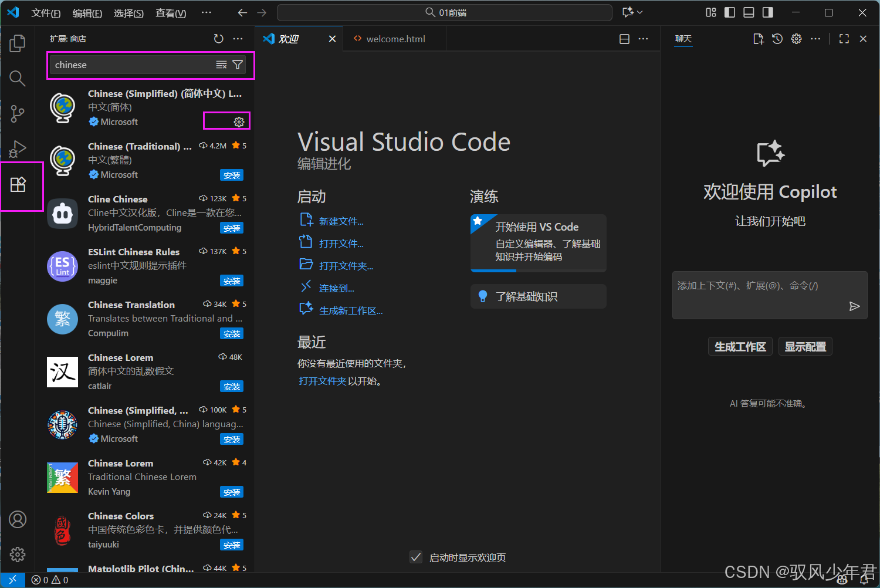Open Accounts menu in activity bar
The width and height of the screenshot is (880, 588).
(18, 519)
